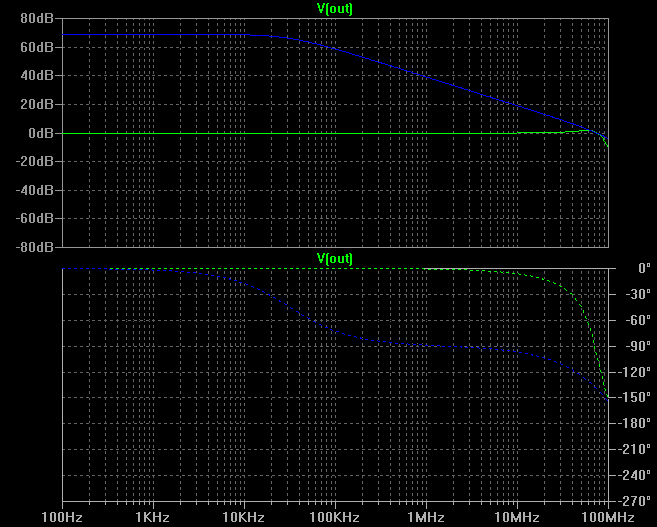657x527 pixels.
Task: Click the 1MHz frequency axis label
Action: pos(426,517)
